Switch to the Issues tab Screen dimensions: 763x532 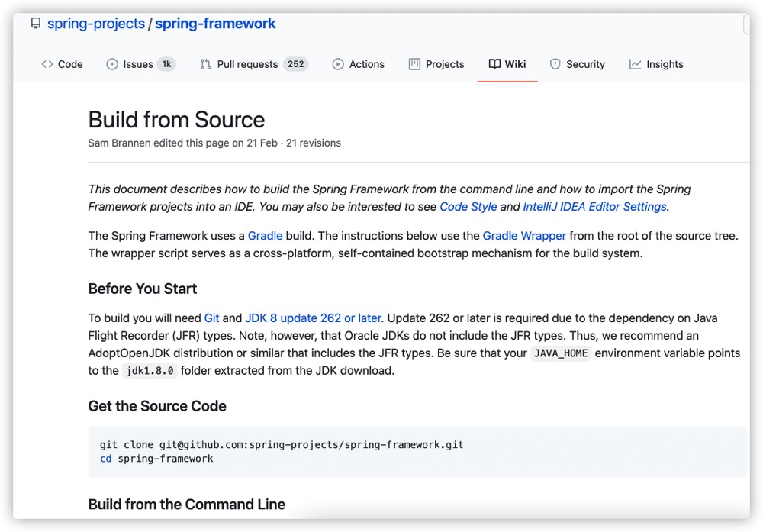140,64
